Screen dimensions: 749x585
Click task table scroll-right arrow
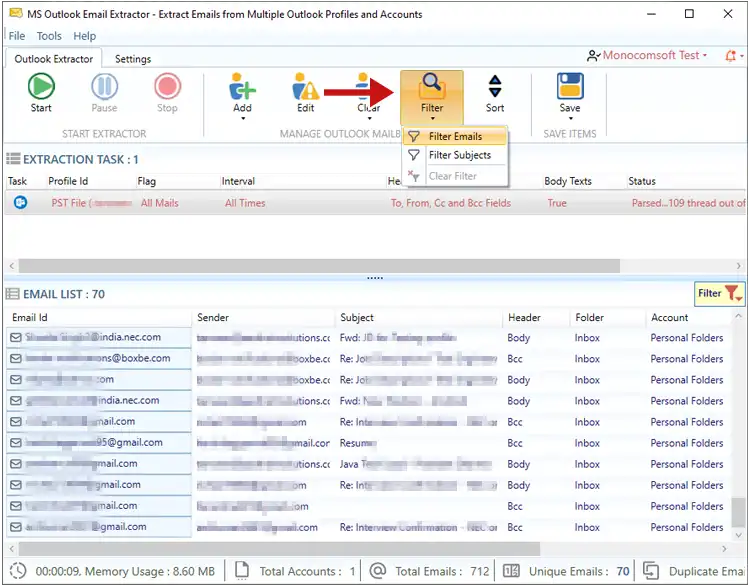coord(738,266)
